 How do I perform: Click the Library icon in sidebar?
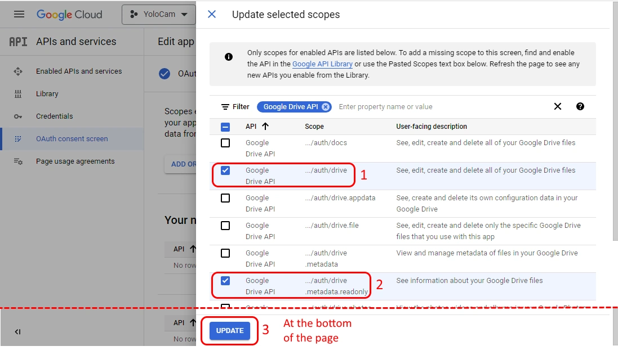click(18, 93)
